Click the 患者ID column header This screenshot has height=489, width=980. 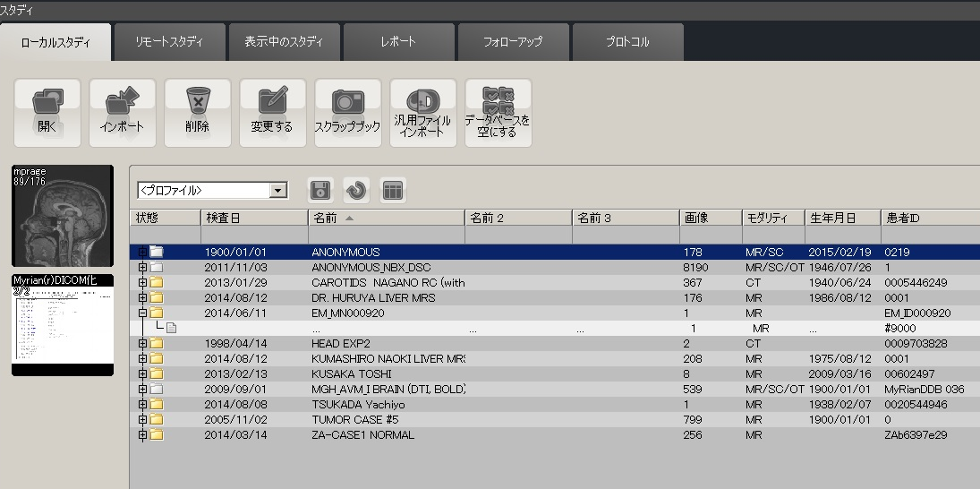click(928, 218)
